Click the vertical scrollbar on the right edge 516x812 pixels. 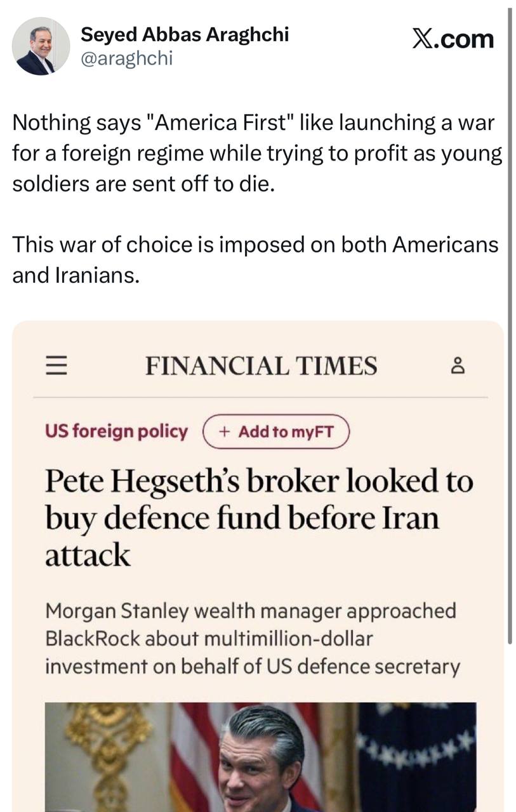pos(510,317)
